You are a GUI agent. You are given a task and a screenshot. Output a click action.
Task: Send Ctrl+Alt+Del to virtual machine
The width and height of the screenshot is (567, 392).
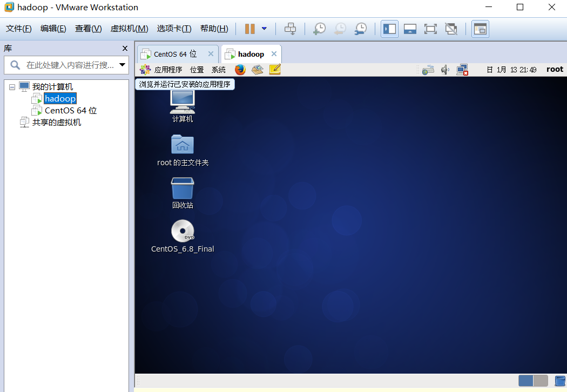pos(290,29)
